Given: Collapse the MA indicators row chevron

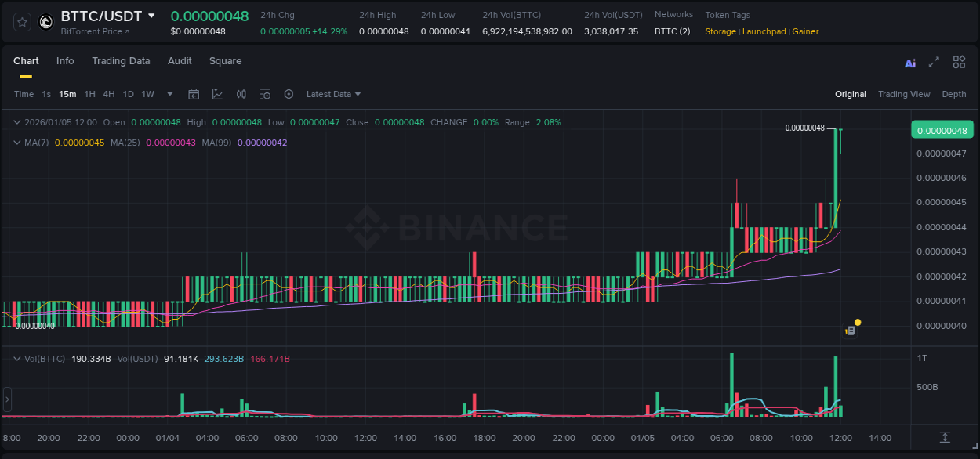Looking at the screenshot, I should pyautogui.click(x=17, y=143).
